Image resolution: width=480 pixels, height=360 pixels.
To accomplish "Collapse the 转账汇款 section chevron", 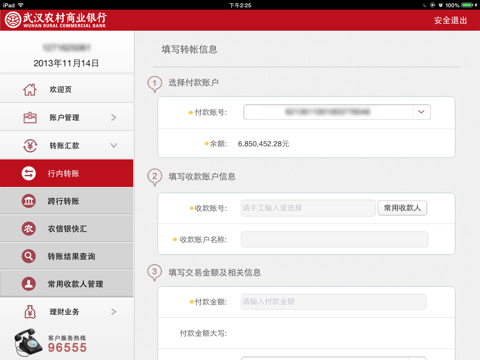I will pyautogui.click(x=114, y=146).
